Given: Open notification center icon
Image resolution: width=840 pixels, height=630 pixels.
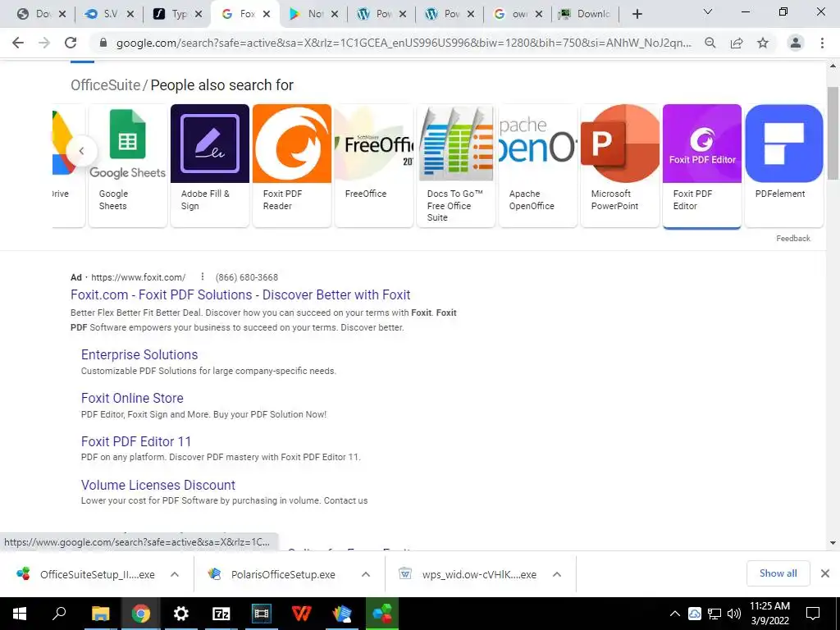Looking at the screenshot, I should click(x=813, y=614).
